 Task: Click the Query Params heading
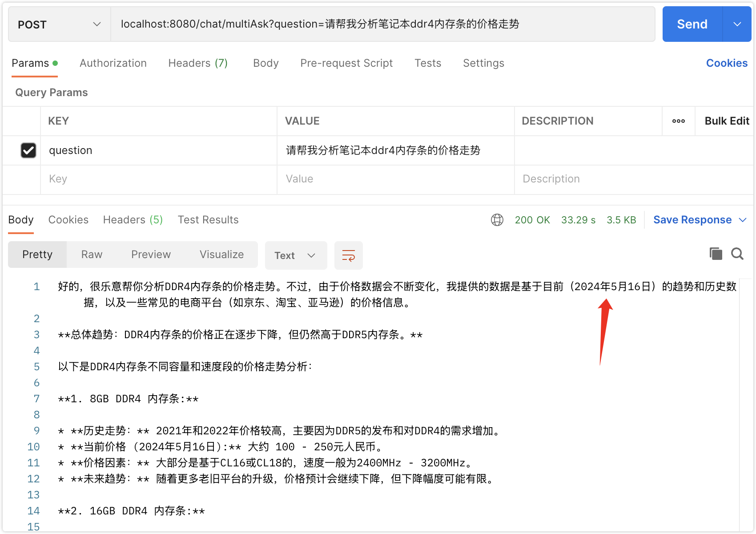52,93
